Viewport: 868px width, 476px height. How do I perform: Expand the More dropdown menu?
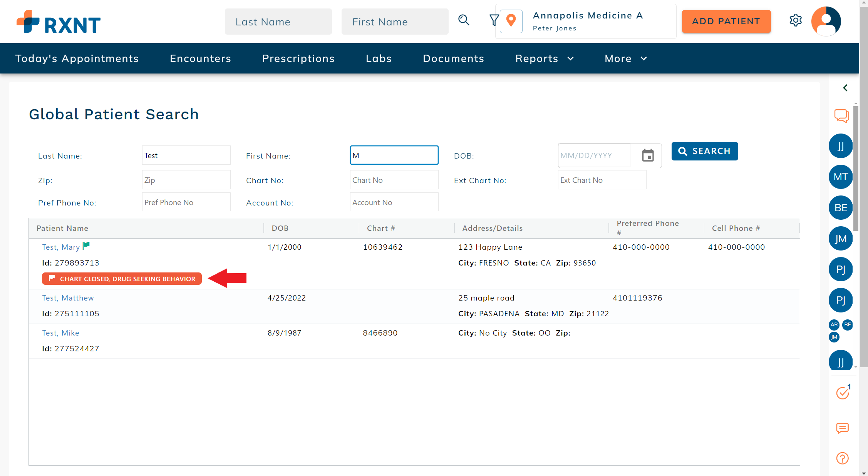[625, 58]
